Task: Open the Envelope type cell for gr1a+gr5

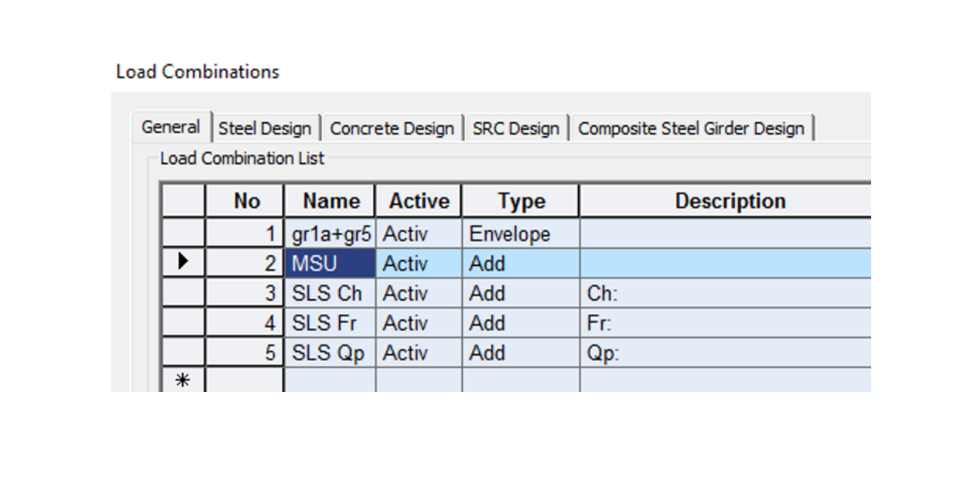Action: 520,234
